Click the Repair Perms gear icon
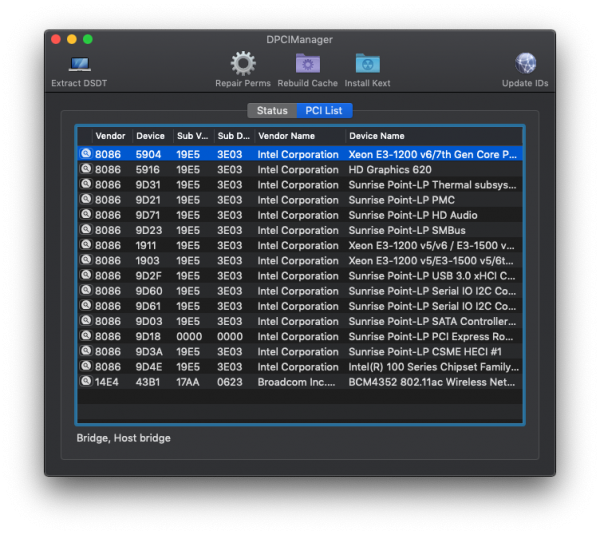 [x=243, y=65]
